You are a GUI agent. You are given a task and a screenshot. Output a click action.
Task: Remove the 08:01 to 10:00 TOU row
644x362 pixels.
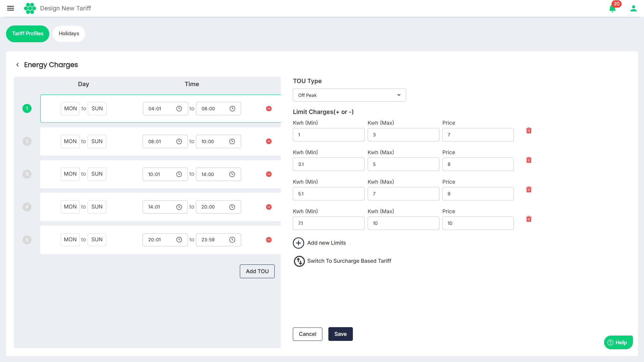point(269,141)
